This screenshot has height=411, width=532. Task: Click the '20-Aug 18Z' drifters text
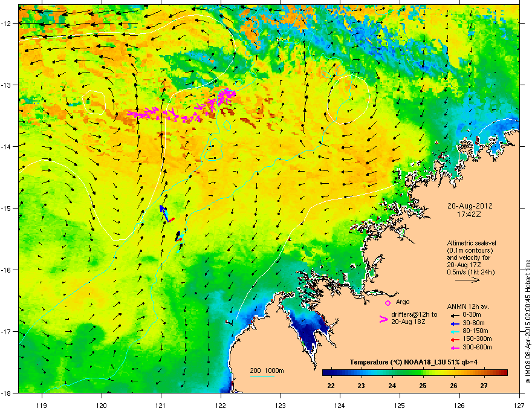point(408,322)
